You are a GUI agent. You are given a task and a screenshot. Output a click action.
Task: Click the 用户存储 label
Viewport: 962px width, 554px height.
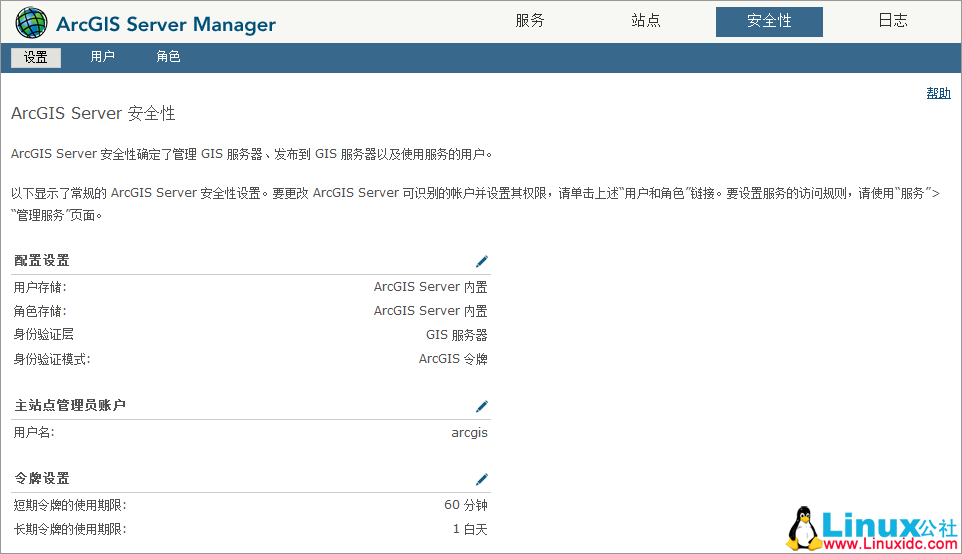pyautogui.click(x=40, y=287)
